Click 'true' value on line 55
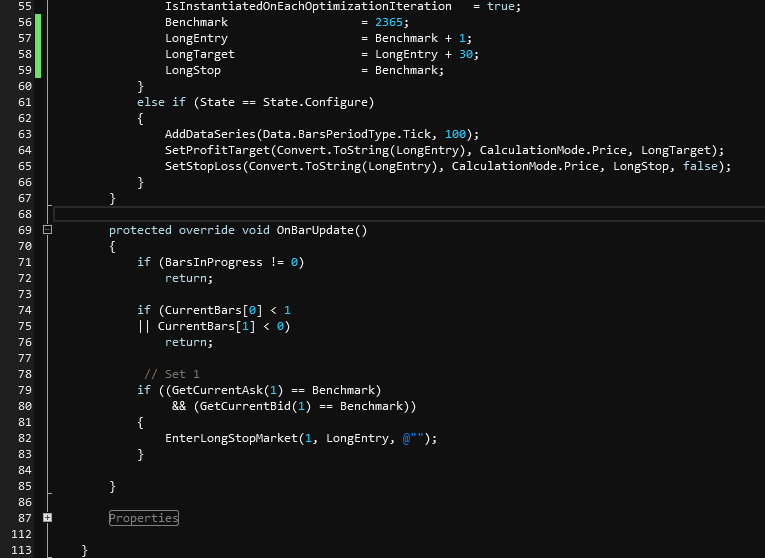Screen dimensions: 765x558 pyautogui.click(x=501, y=6)
